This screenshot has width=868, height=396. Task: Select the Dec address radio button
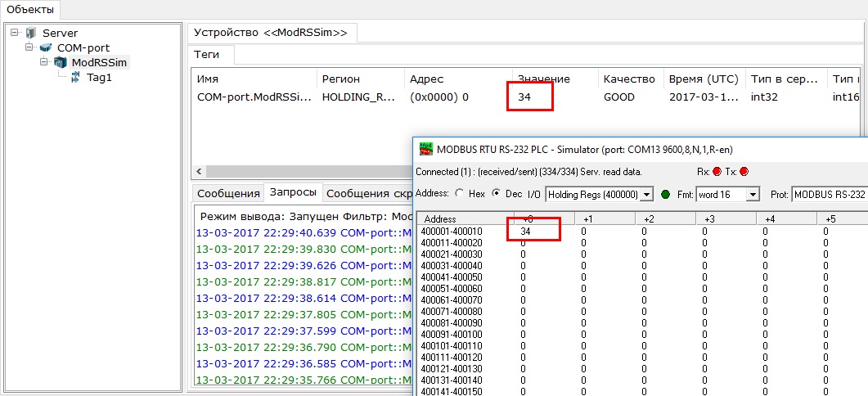point(496,194)
